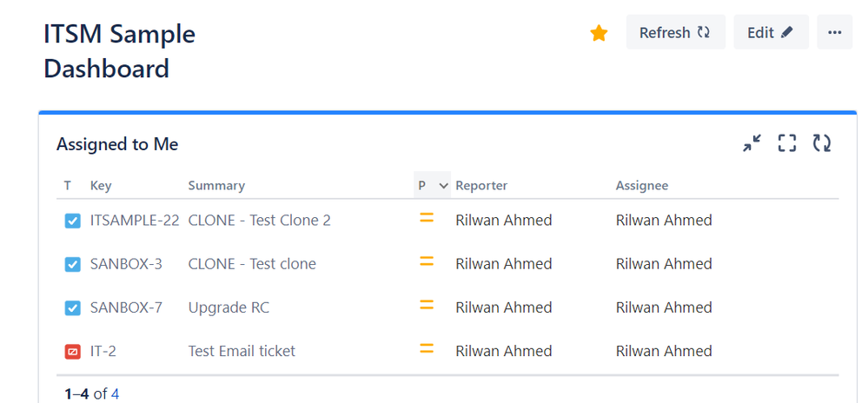Open issue key SANBOX-3
Viewport: 868px width, 403px height.
(x=126, y=264)
